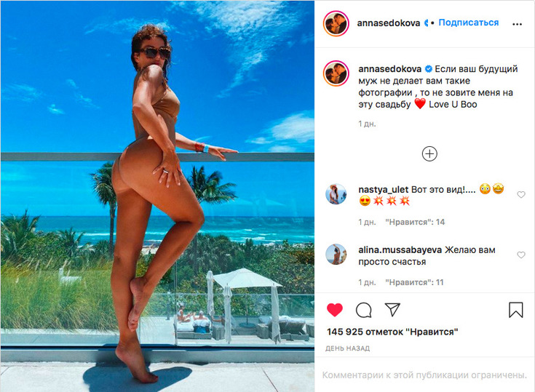Screen dimensions: 535x392
Task: Save post with the bookmark icon
Action: click(x=515, y=310)
